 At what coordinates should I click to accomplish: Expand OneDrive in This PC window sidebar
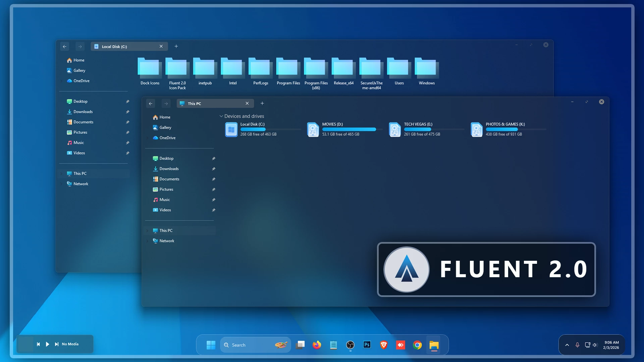coord(148,138)
